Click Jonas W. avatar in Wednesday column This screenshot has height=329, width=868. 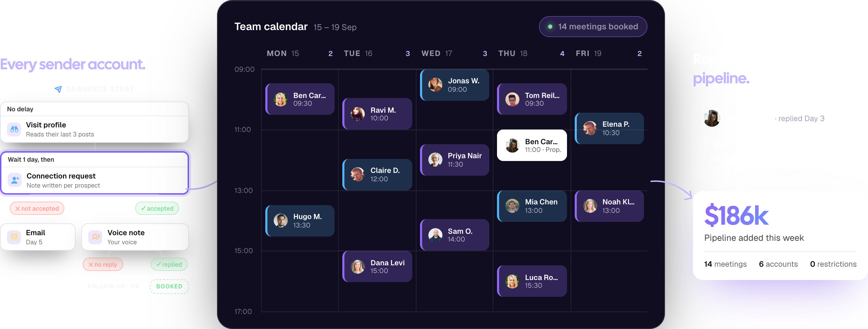point(435,85)
